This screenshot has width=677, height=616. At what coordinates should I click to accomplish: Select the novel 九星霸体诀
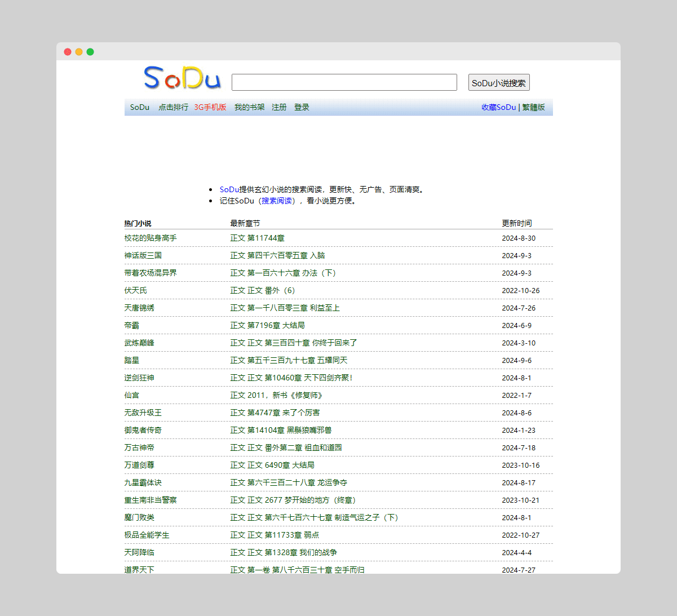pyautogui.click(x=143, y=482)
